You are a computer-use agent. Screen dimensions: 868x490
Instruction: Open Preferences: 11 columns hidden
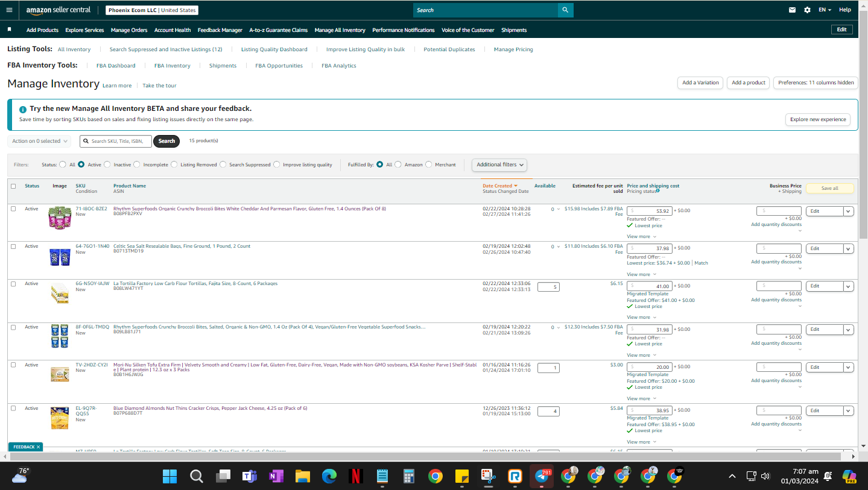pos(816,83)
